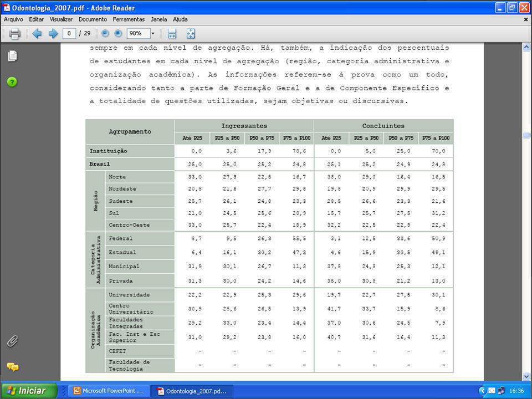Image resolution: width=532 pixels, height=399 pixels.
Task: Close the document with the menu bar X
Action: coord(526,20)
